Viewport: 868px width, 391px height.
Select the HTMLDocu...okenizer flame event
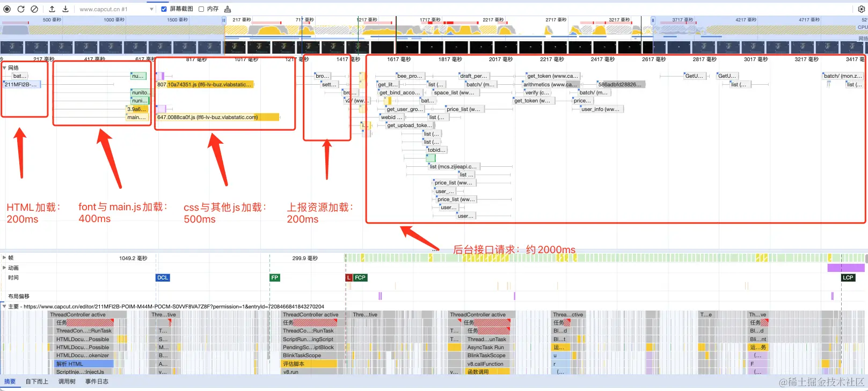(x=84, y=356)
